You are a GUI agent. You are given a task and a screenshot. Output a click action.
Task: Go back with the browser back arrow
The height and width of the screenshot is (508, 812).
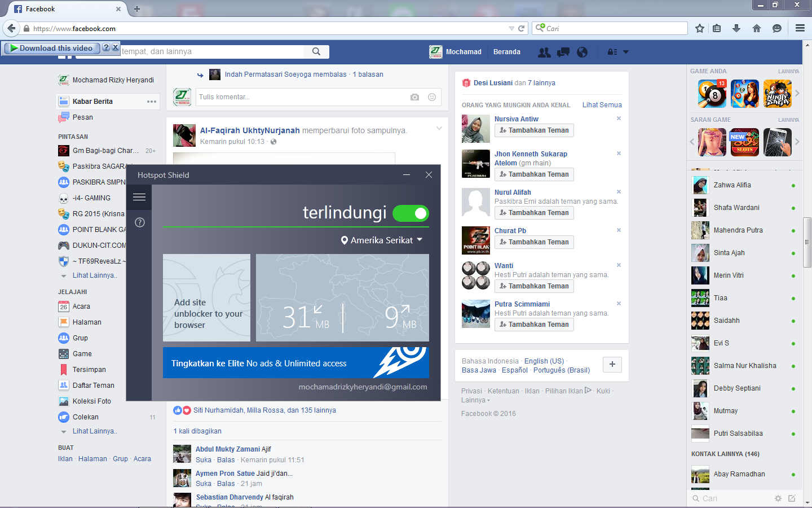11,28
